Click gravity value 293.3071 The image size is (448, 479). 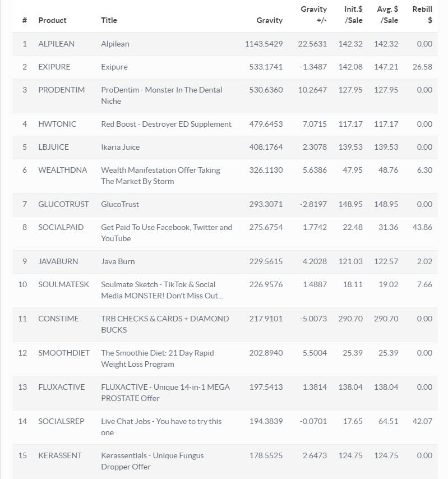(266, 204)
